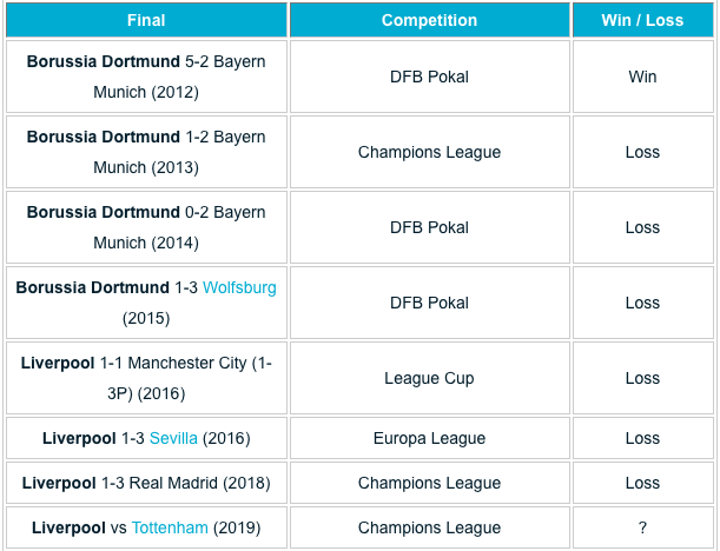
Task: Select the Dortmund 1-2 Bayern 2013 cell
Action: tap(146, 152)
